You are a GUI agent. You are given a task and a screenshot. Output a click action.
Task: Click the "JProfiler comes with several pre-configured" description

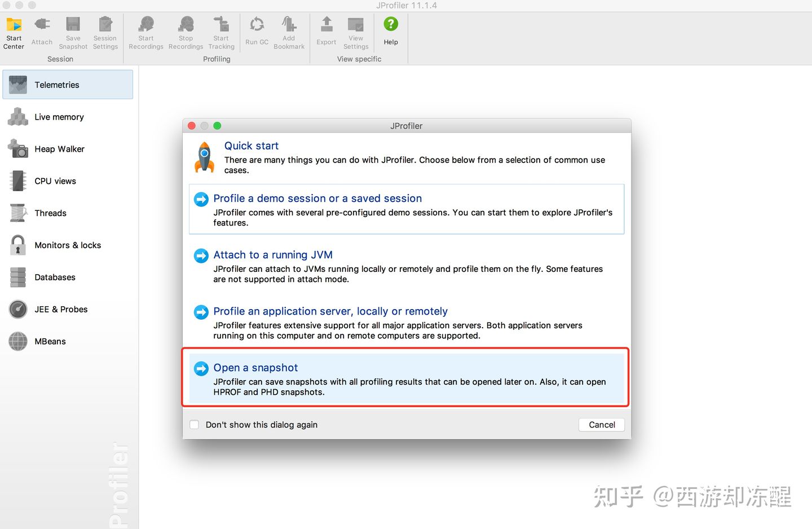coord(413,218)
